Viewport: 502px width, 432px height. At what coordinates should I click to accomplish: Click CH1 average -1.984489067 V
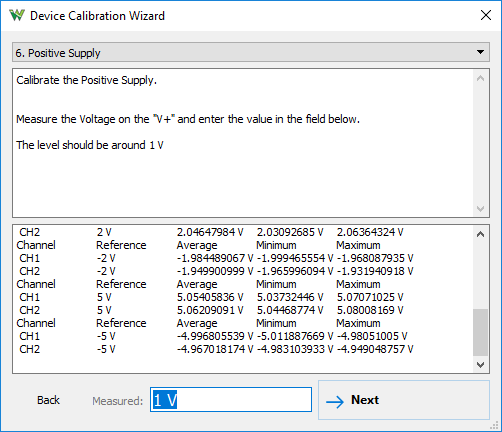click(215, 258)
